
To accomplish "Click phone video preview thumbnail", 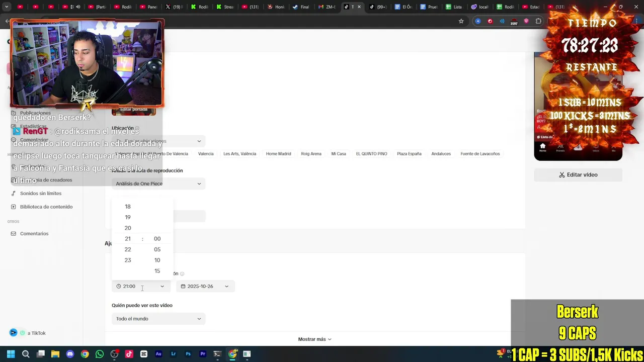I will [578, 106].
